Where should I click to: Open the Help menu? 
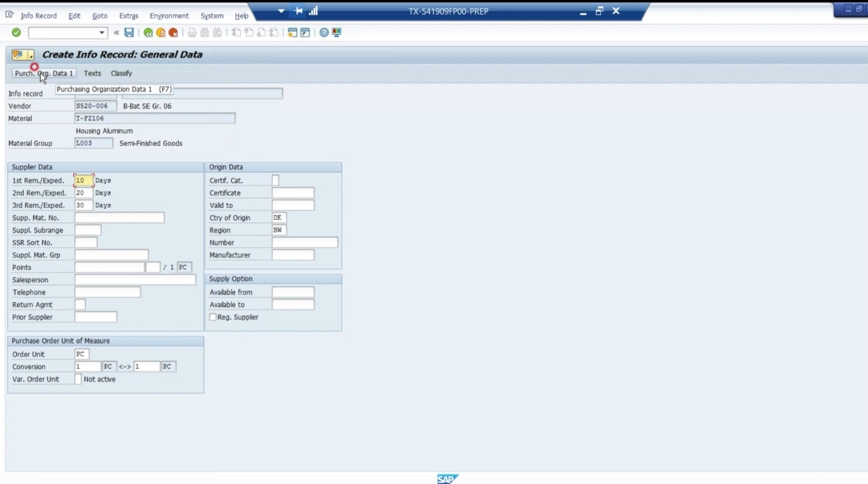tap(241, 16)
